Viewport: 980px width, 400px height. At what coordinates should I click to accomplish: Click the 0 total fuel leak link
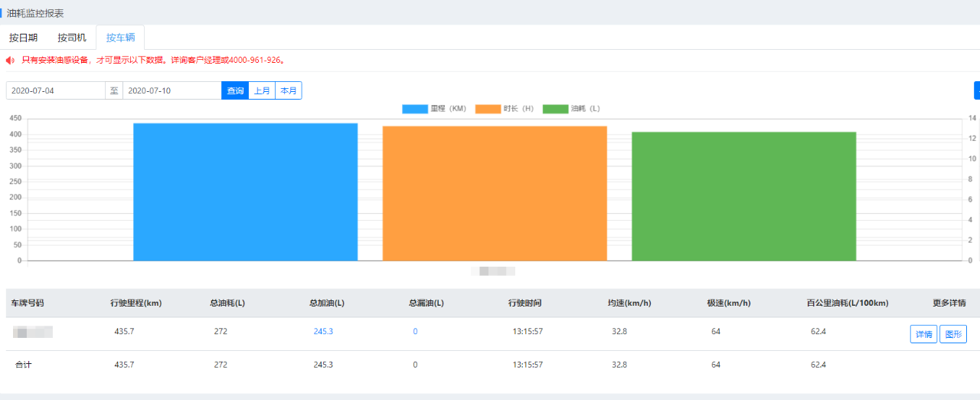pyautogui.click(x=415, y=332)
